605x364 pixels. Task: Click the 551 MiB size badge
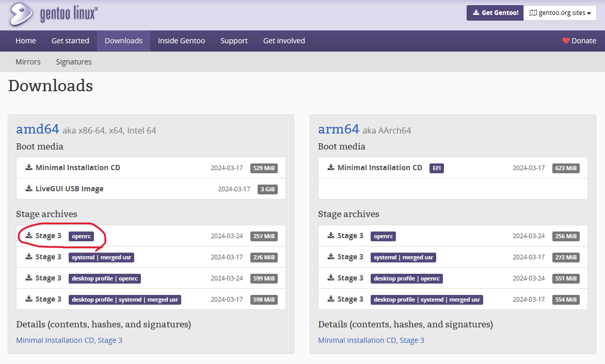coord(566,278)
